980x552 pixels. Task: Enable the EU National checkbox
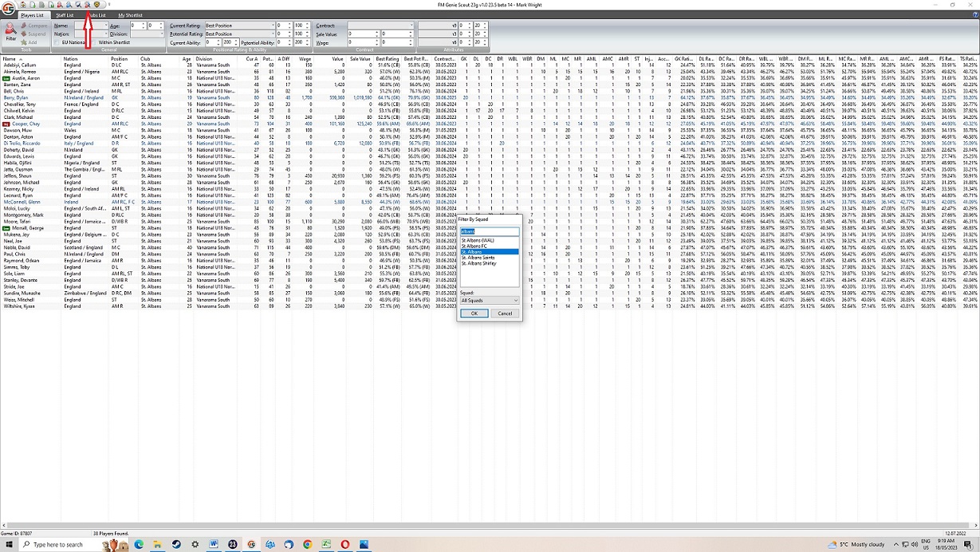click(57, 42)
